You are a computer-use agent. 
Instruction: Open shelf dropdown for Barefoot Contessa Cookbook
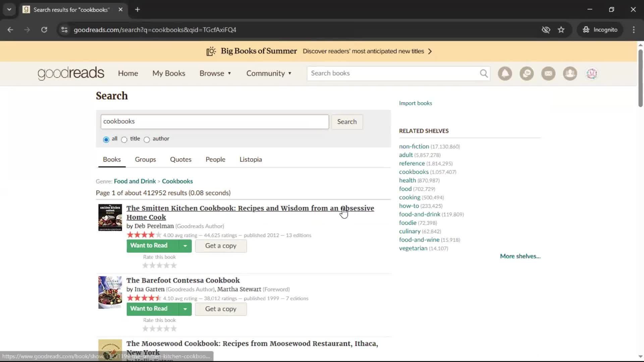[x=185, y=309]
